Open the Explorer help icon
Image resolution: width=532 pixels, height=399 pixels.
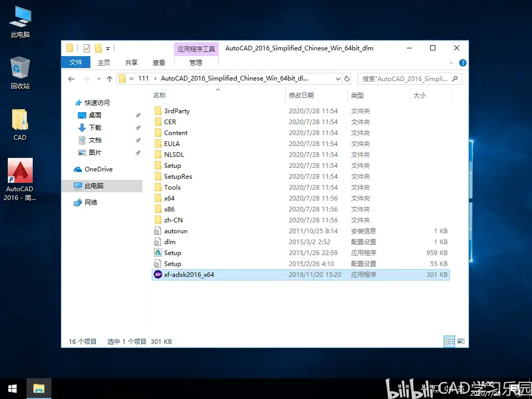pos(462,63)
